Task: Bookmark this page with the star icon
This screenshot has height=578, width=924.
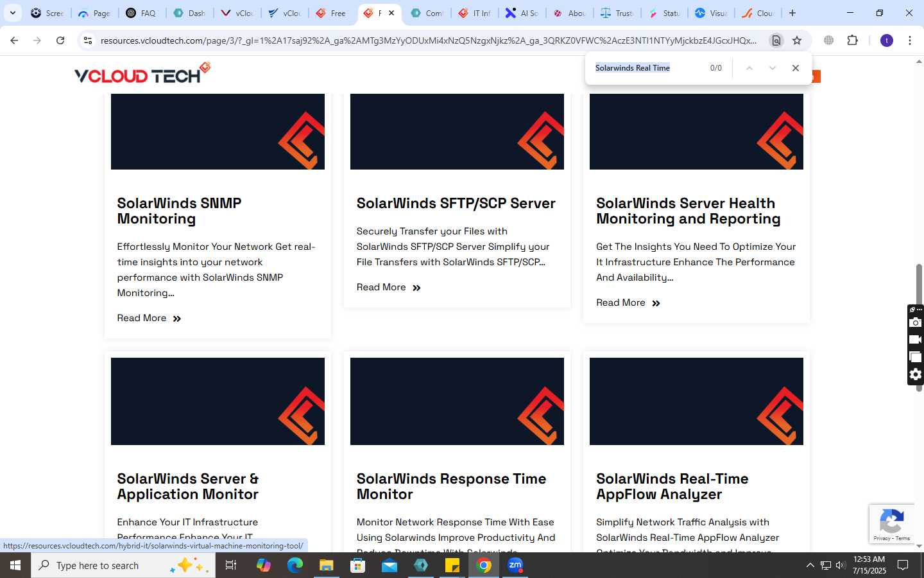Action: click(797, 40)
